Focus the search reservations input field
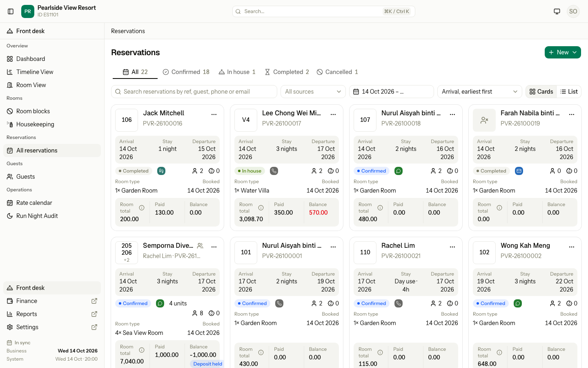 [x=194, y=92]
